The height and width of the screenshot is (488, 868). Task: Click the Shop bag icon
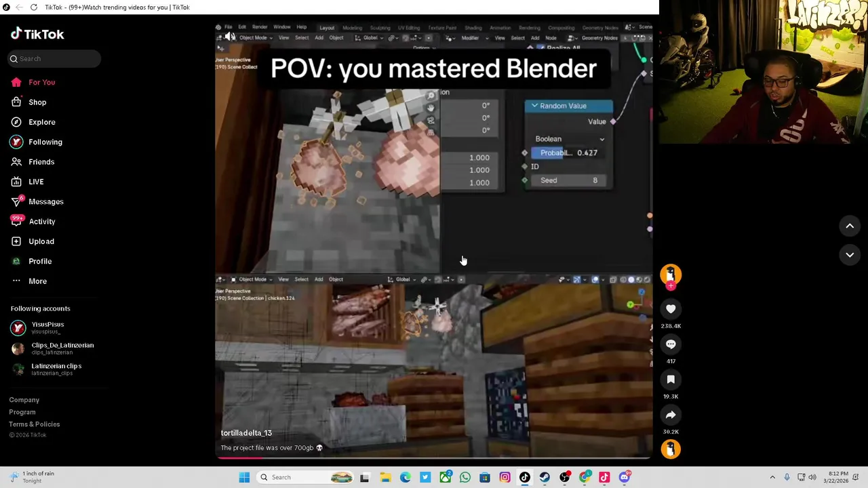(x=16, y=102)
